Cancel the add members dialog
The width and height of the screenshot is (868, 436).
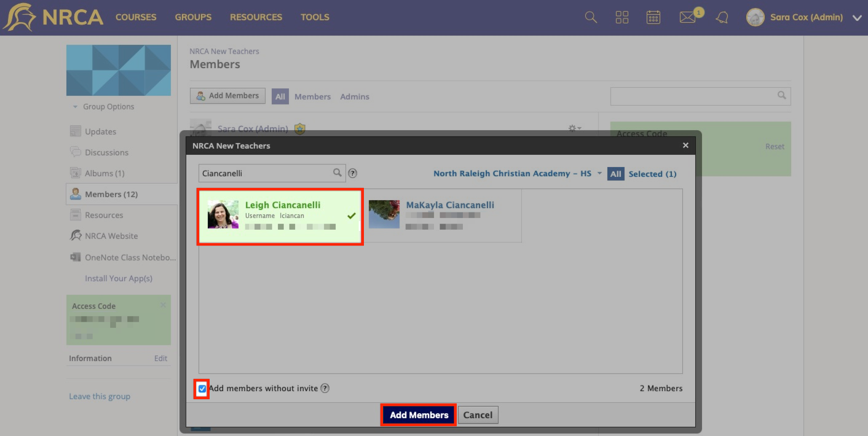[478, 415]
